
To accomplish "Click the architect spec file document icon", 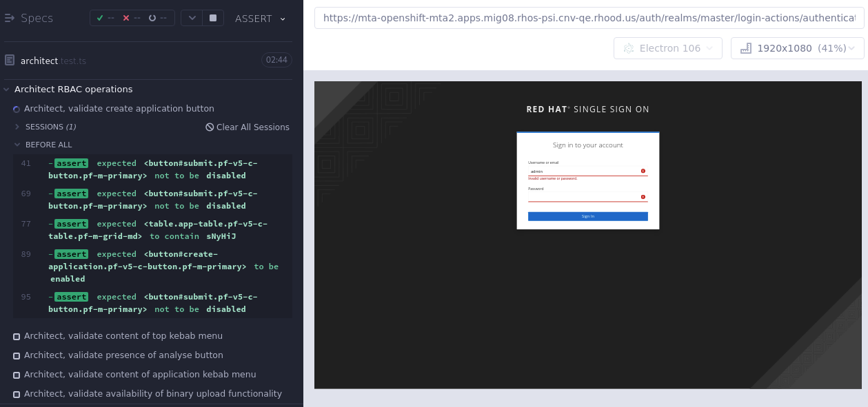I will [x=10, y=61].
